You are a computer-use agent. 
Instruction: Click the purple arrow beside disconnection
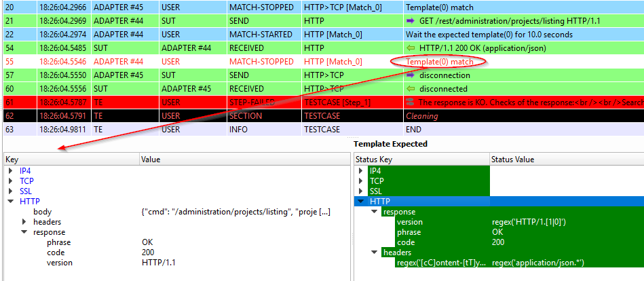click(411, 75)
